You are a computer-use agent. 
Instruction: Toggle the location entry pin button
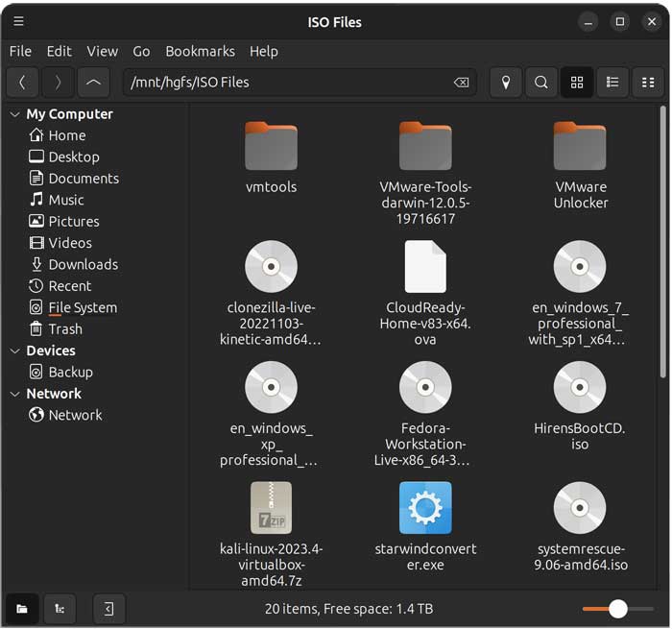(506, 82)
